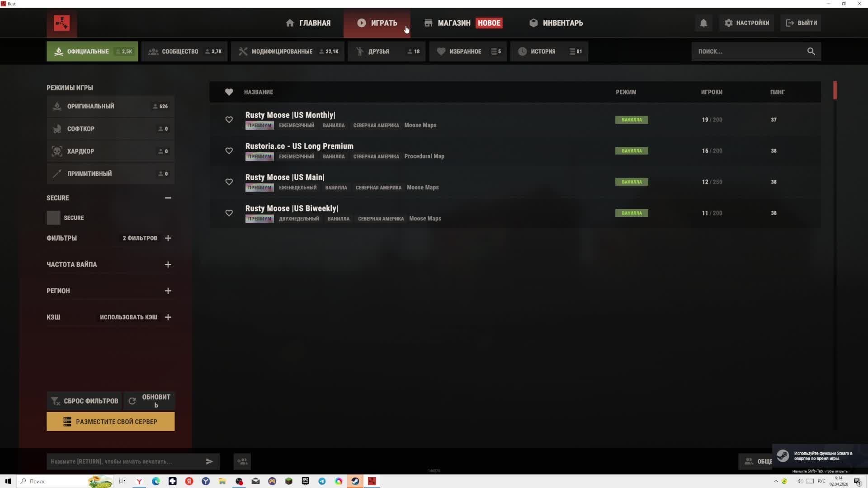
Task: Tick the Secure checkbox
Action: 53,218
